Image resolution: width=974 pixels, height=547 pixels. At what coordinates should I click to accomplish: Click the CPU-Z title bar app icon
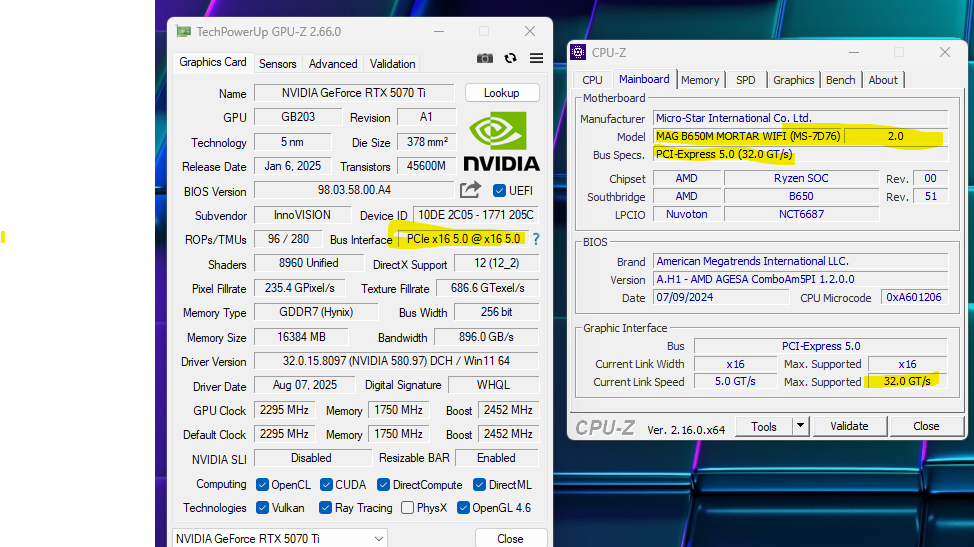pos(578,53)
